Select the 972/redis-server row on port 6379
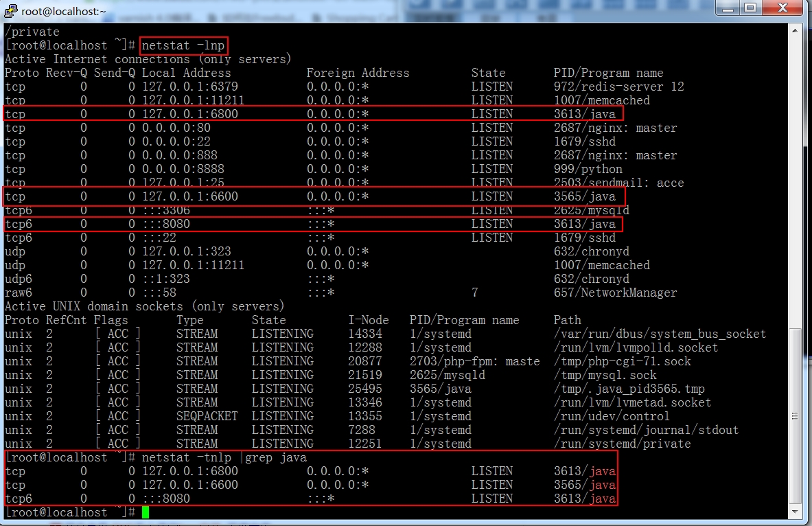Image resolution: width=812 pixels, height=526 pixels. [345, 87]
